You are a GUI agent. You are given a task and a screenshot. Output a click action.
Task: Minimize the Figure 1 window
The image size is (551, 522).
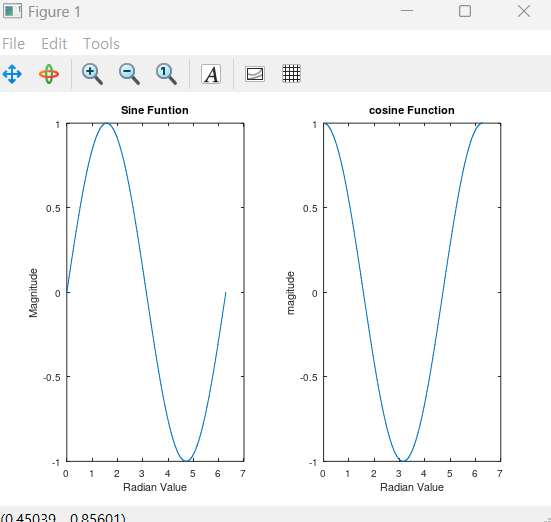(407, 11)
